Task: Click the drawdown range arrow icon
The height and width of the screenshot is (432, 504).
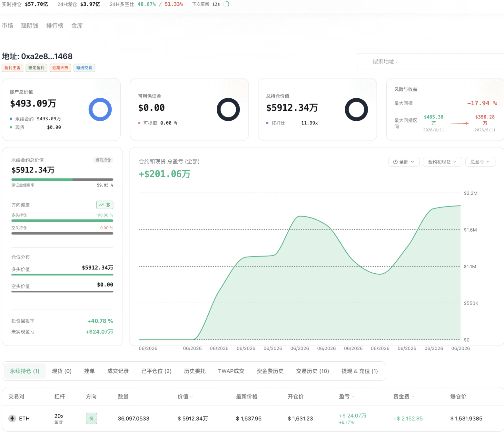Action: point(460,123)
